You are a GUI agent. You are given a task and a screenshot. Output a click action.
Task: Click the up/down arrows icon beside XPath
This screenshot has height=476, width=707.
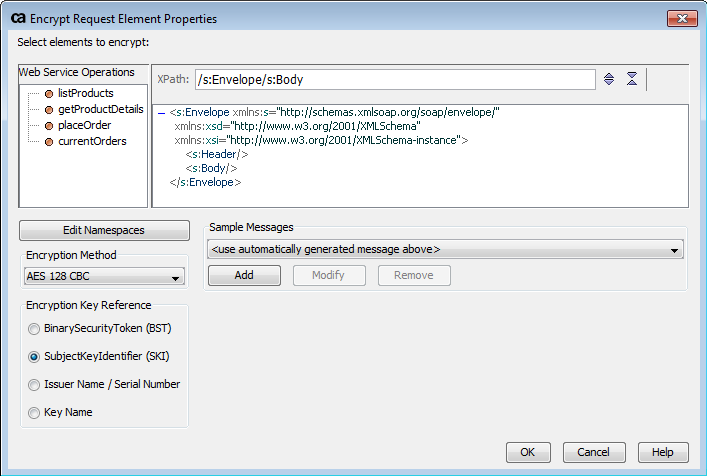[609, 79]
